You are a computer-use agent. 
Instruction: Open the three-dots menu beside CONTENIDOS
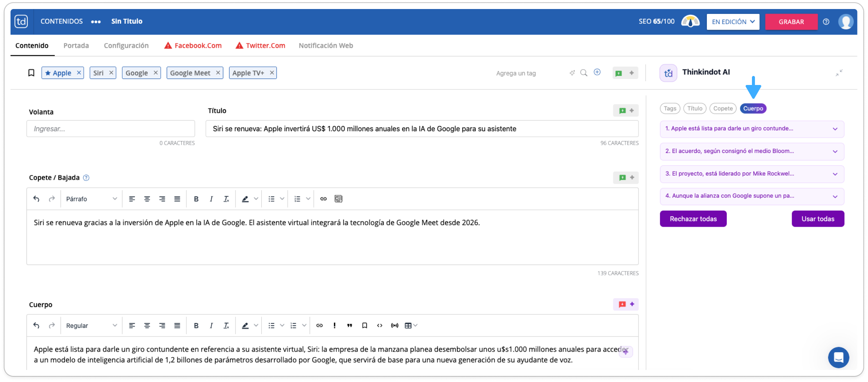[96, 22]
